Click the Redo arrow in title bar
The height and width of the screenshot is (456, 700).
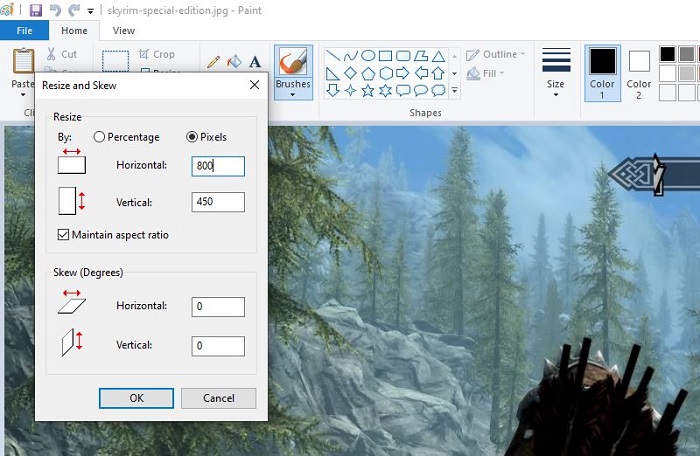point(74,10)
